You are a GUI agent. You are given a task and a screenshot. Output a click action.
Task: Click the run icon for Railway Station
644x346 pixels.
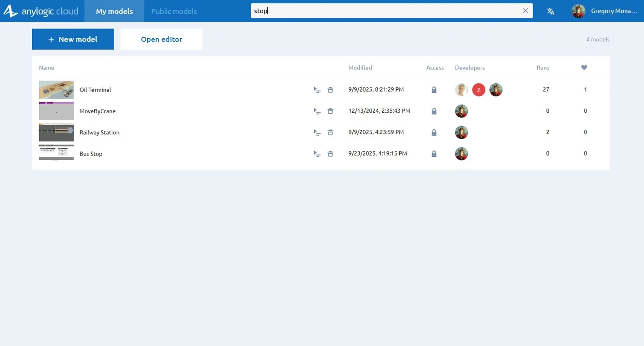(317, 133)
